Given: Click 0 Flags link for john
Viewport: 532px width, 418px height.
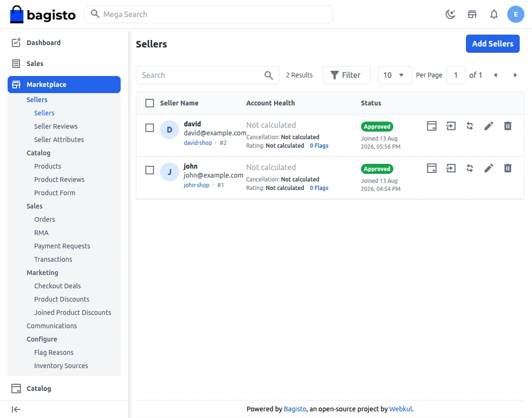Looking at the screenshot, I should [x=319, y=188].
